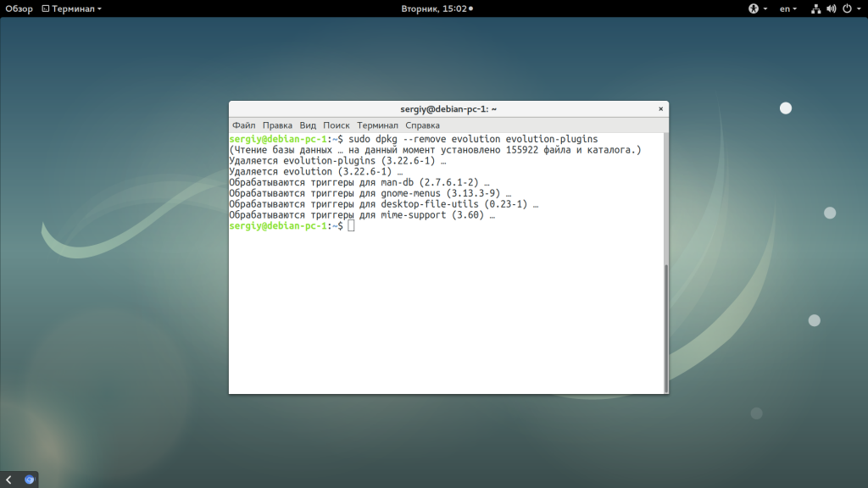
Task: Open the clock showing Вторник, 15:02
Action: tap(436, 8)
